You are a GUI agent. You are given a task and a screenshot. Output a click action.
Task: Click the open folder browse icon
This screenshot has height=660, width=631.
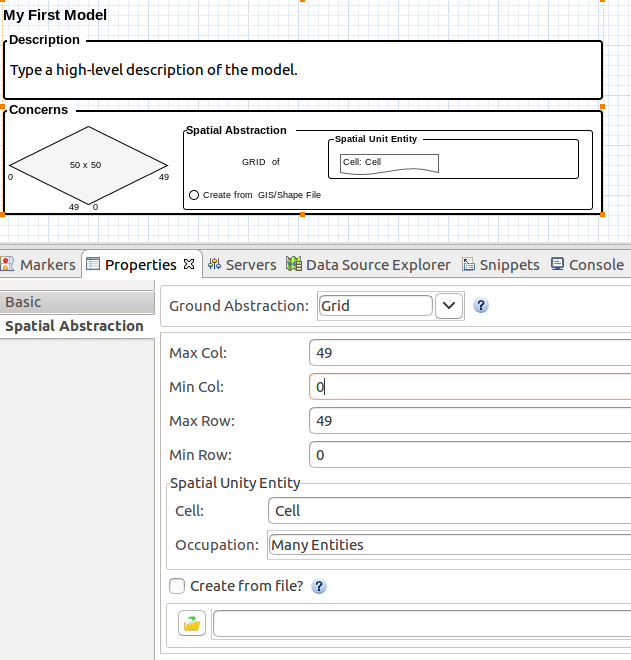tap(191, 624)
